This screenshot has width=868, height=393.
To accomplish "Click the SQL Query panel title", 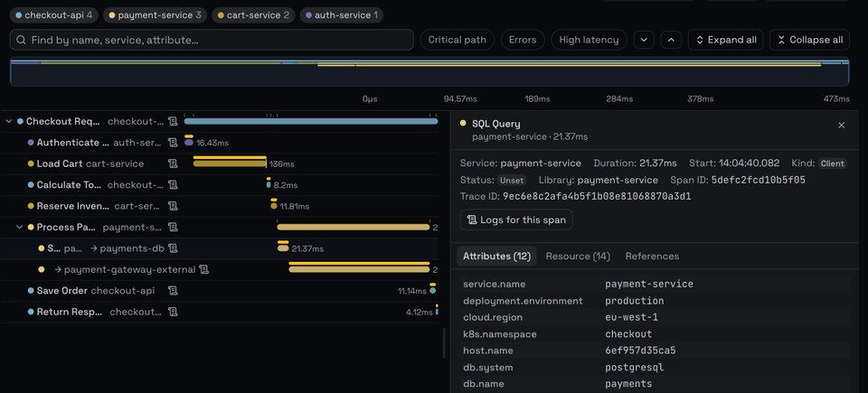I will click(x=496, y=124).
